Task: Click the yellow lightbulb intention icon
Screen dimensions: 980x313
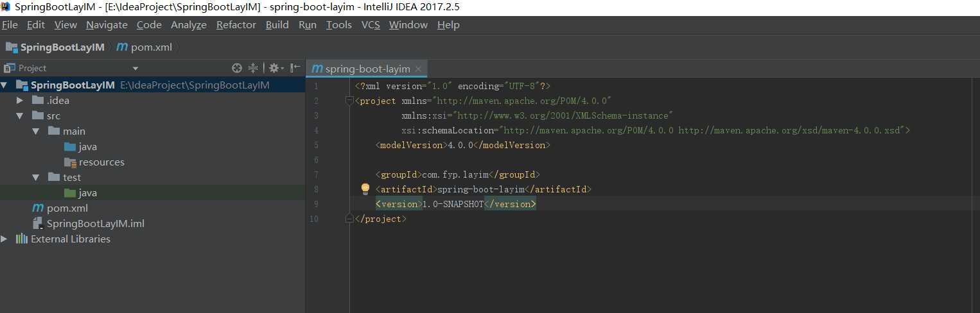Action: pyautogui.click(x=365, y=189)
